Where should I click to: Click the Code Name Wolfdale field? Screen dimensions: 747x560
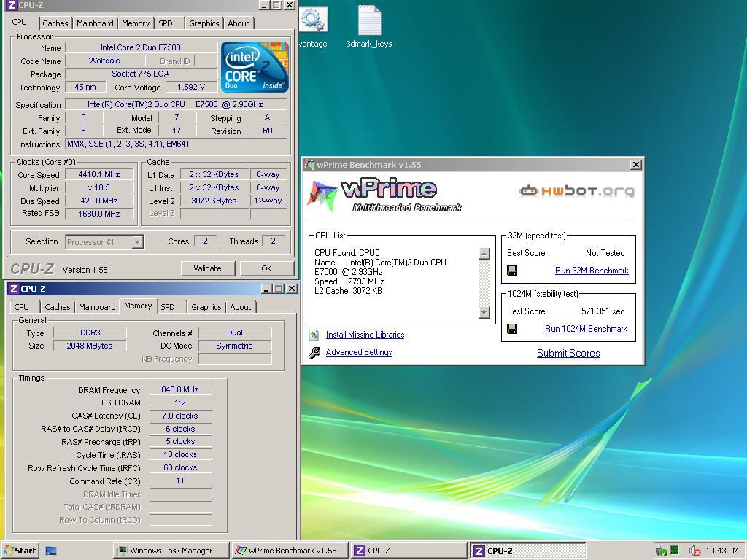(104, 61)
